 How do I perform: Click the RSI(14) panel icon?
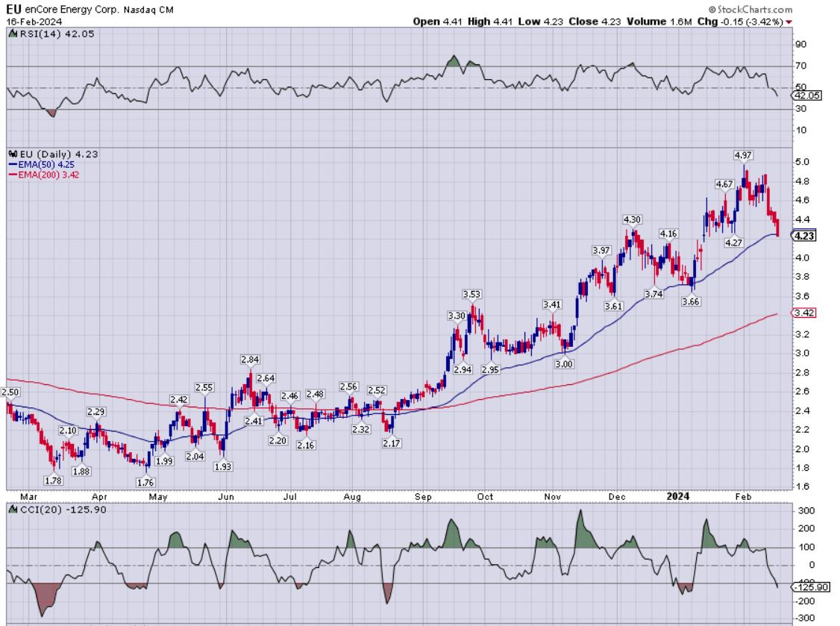point(13,34)
